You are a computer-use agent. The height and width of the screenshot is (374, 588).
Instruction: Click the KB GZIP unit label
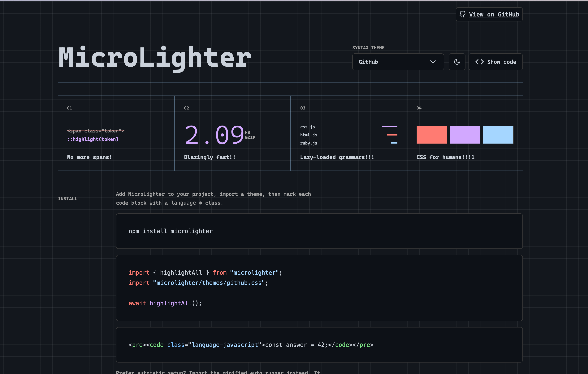click(x=250, y=135)
